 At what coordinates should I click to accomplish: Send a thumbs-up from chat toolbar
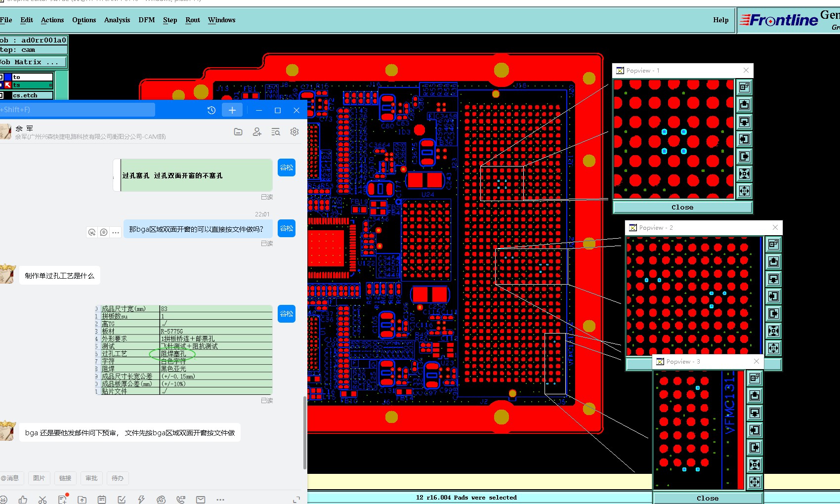coord(23,500)
